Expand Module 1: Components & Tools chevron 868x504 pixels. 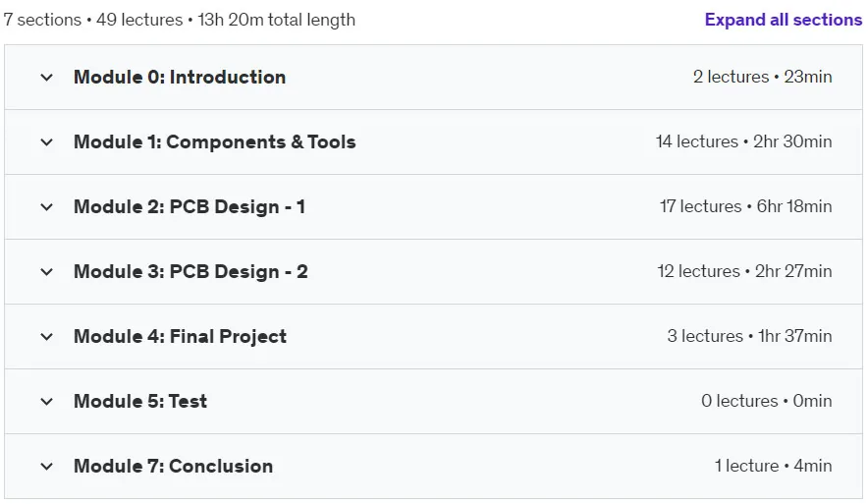coord(47,142)
